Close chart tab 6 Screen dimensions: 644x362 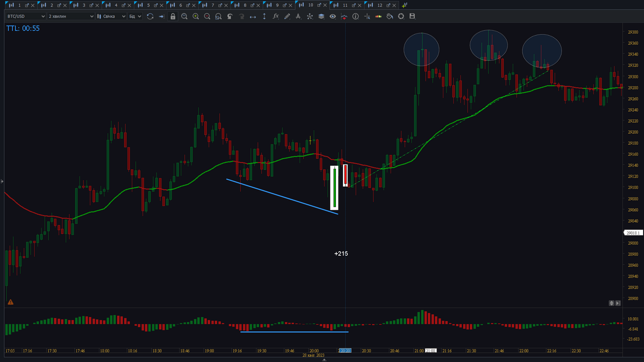(194, 5)
